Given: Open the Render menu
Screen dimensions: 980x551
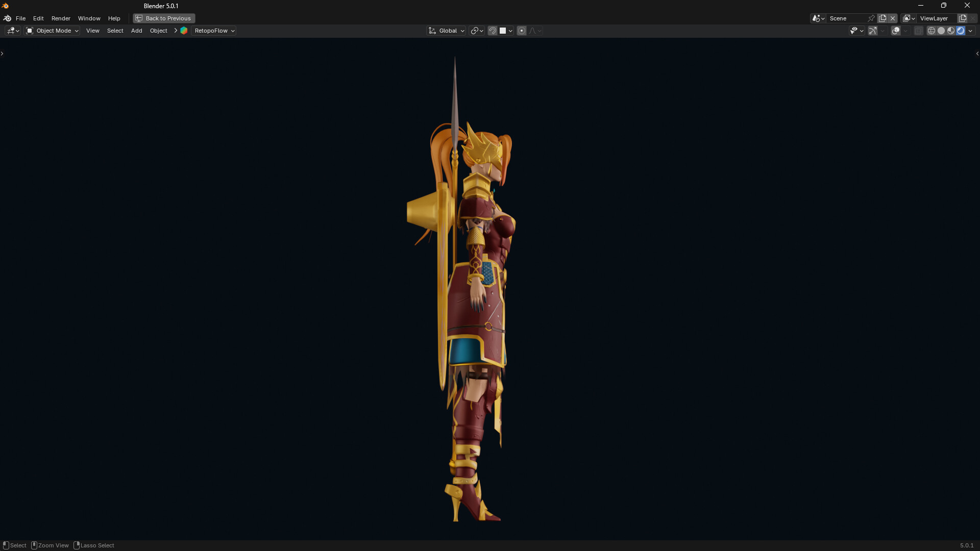Looking at the screenshot, I should tap(61, 18).
